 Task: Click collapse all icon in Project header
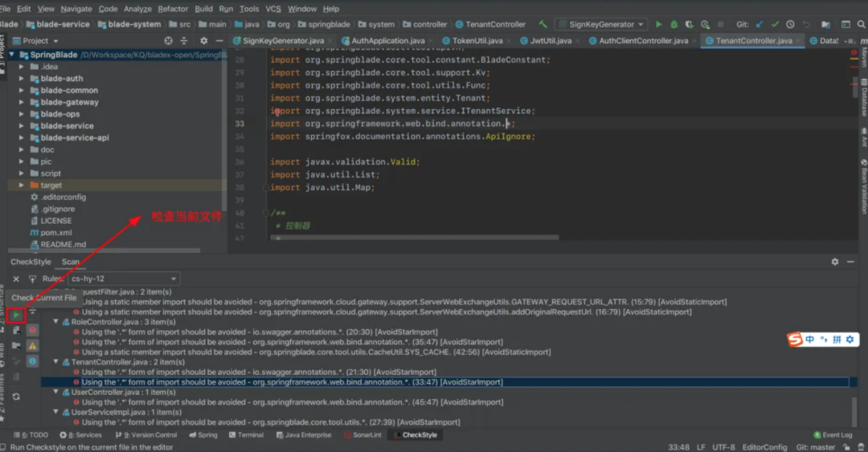(184, 41)
